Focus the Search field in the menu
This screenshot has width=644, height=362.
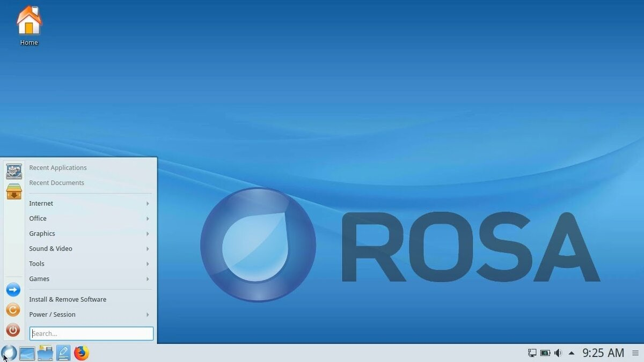point(91,334)
